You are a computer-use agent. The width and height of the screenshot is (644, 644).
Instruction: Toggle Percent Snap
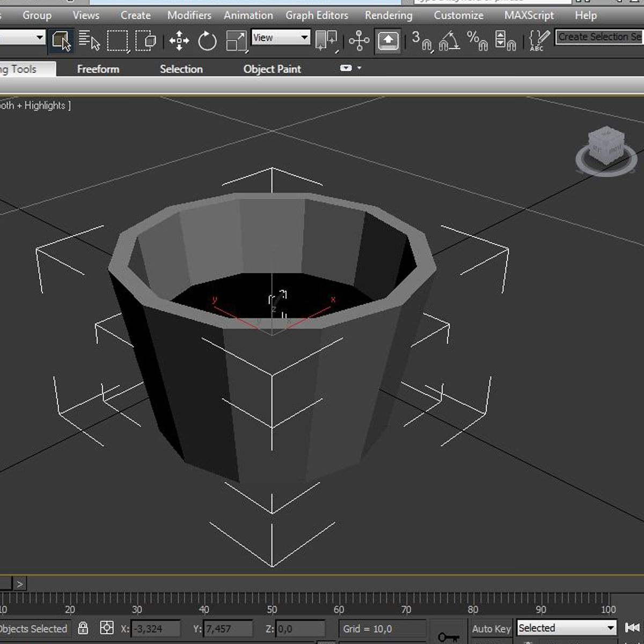point(477,41)
